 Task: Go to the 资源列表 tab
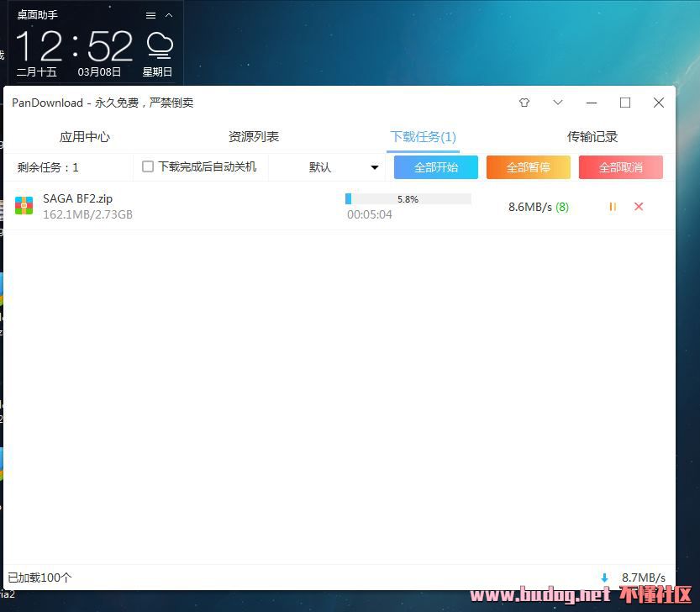point(254,136)
